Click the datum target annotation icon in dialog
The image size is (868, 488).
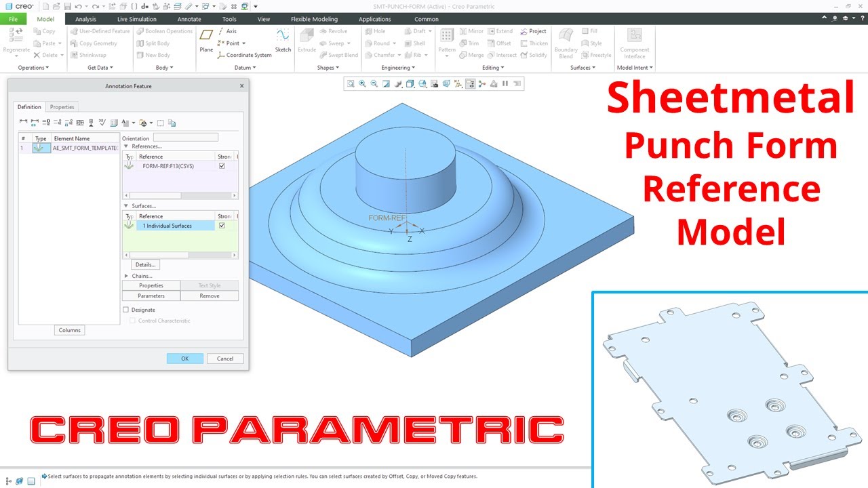(x=91, y=123)
